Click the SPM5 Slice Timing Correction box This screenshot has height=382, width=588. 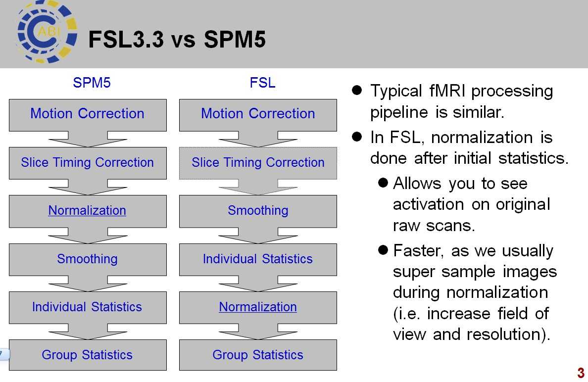coord(88,163)
